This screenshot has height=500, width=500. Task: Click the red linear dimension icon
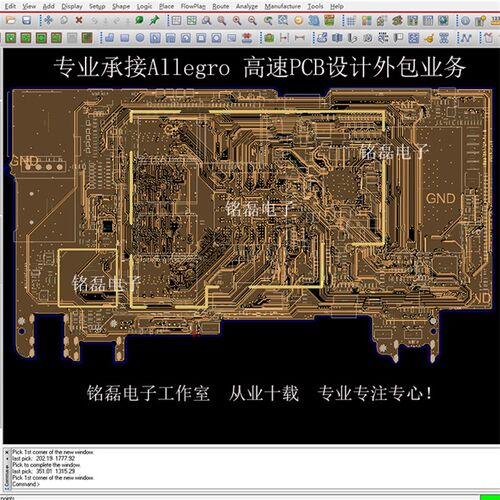pyautogui.click(x=284, y=38)
